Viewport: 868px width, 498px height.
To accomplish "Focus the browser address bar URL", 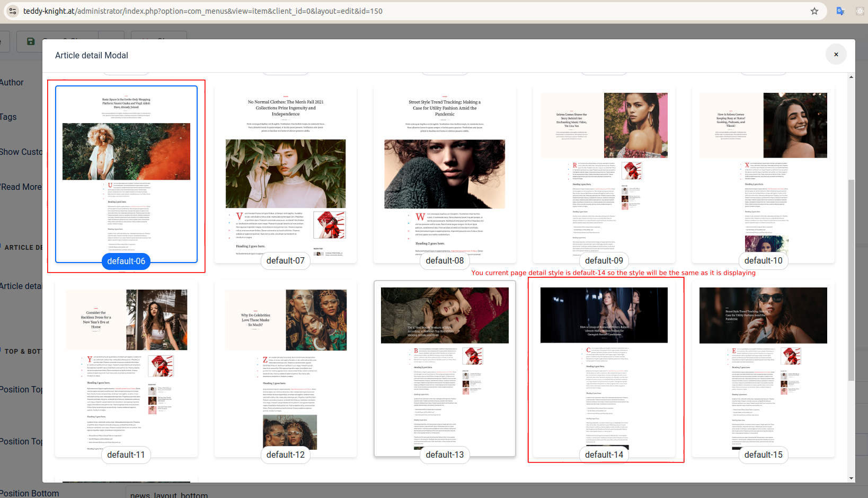I will [203, 11].
